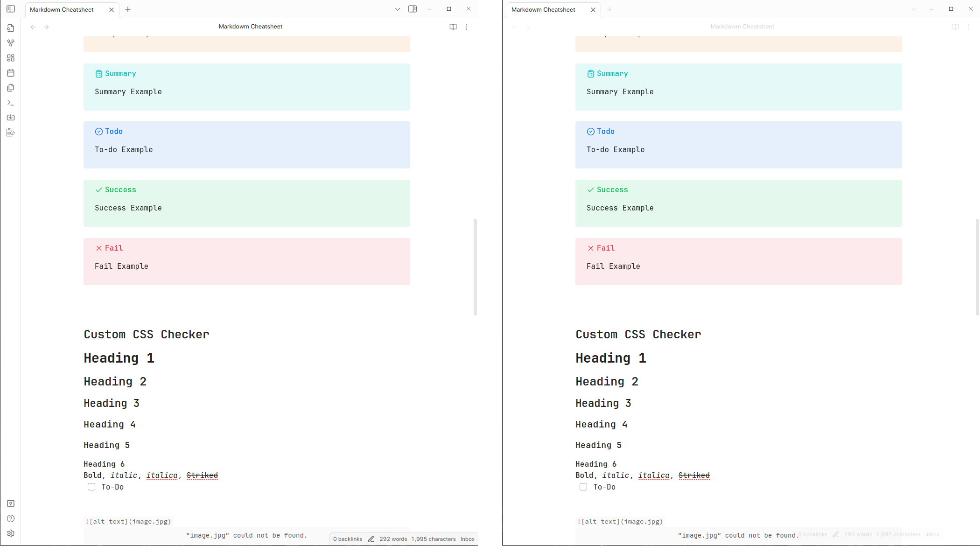Open canvas from the ribbon
The image size is (980, 546).
click(x=11, y=58)
